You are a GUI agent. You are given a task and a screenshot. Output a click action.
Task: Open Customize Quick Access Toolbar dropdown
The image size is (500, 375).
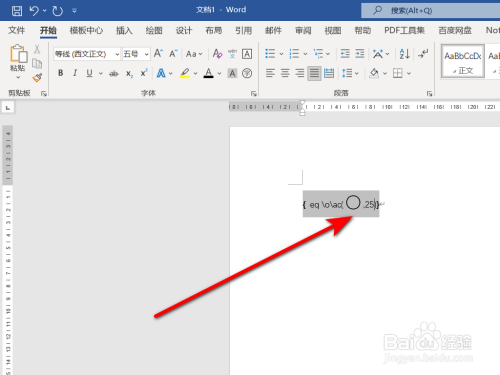coord(74,11)
